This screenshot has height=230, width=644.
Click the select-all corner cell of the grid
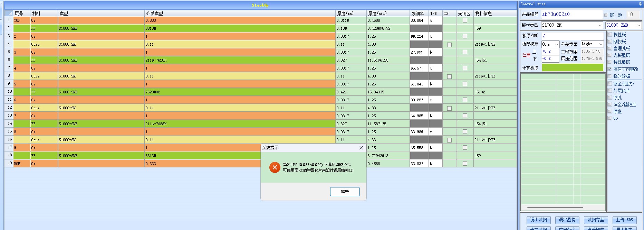(x=9, y=13)
